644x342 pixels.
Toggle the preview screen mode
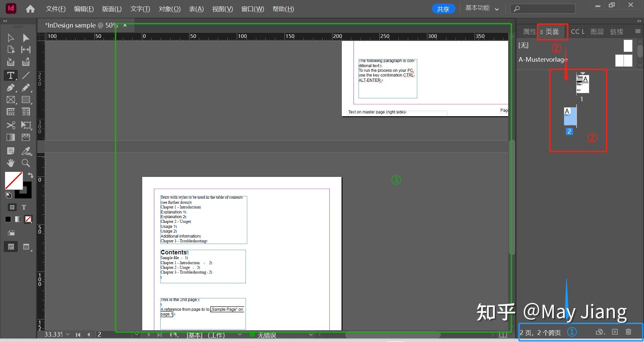(x=26, y=247)
